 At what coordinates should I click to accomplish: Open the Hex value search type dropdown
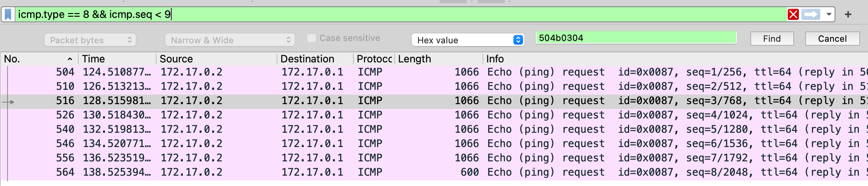[468, 40]
